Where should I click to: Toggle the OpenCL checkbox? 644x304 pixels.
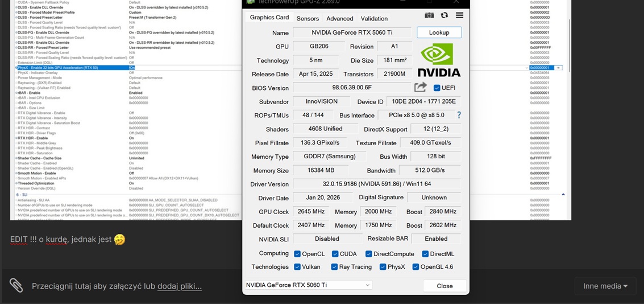pyautogui.click(x=297, y=254)
